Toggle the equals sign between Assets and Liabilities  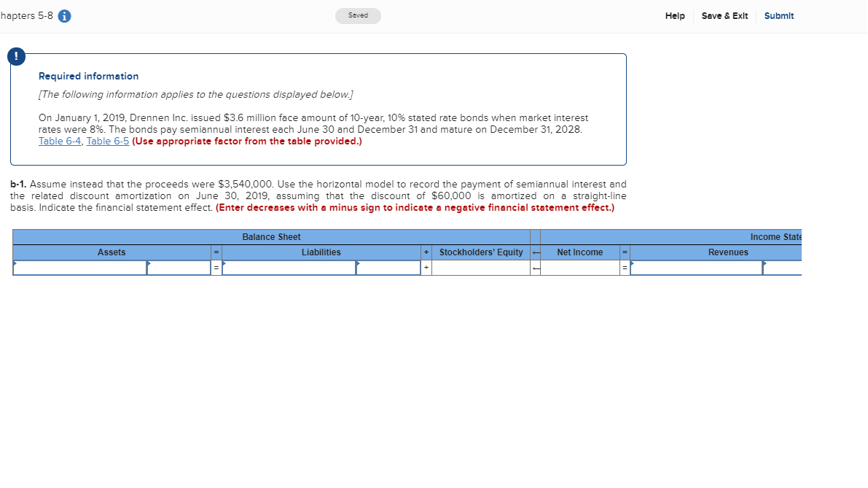click(x=215, y=267)
